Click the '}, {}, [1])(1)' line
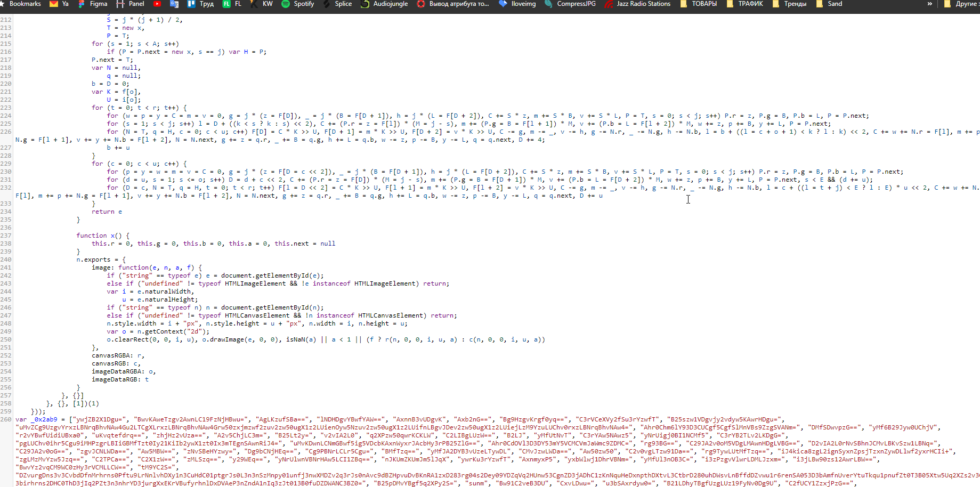The height and width of the screenshot is (487, 980). click(x=72, y=403)
